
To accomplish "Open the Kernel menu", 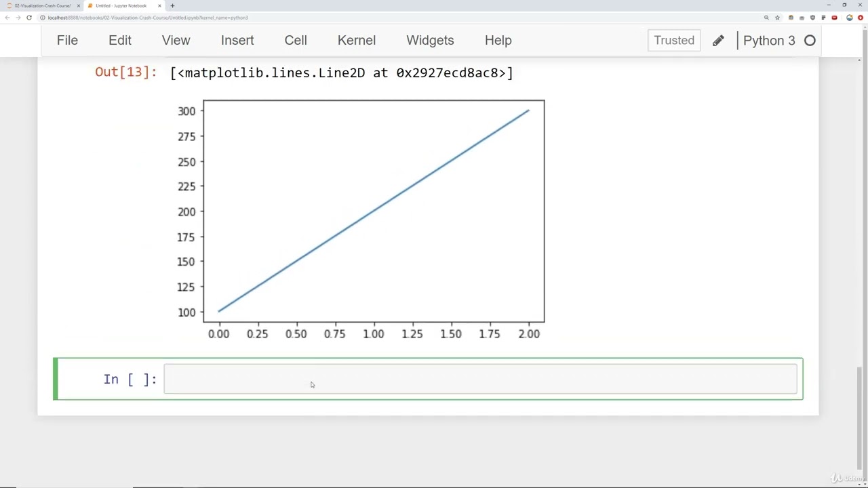I will point(357,40).
